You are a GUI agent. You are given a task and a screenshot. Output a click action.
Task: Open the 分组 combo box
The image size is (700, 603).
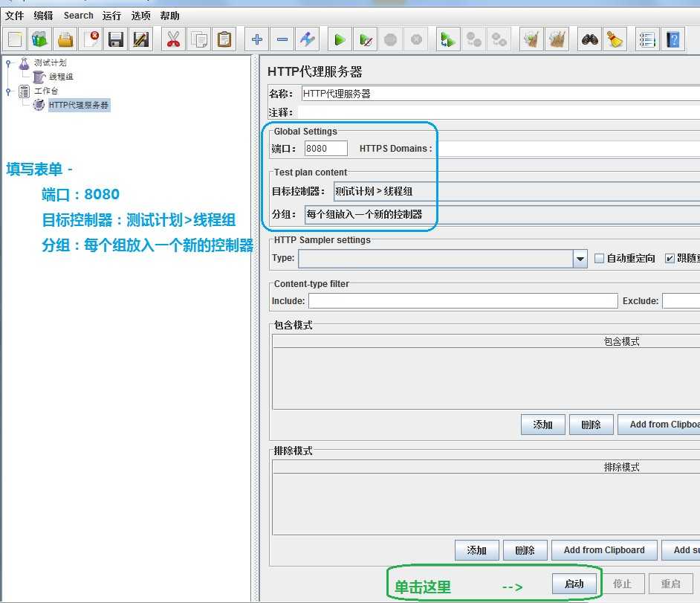point(502,214)
